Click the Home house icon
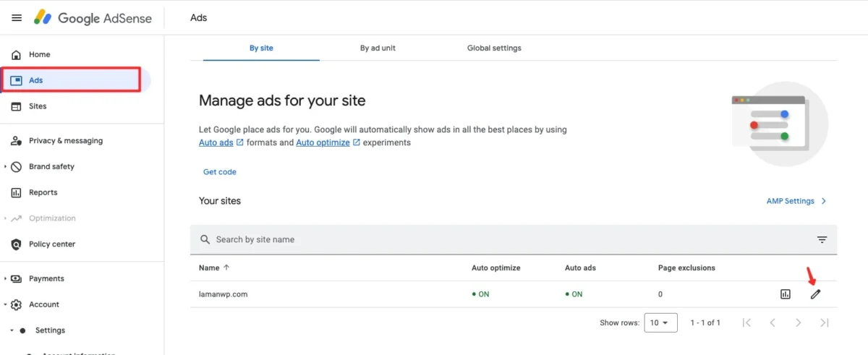868x355 pixels. click(16, 55)
